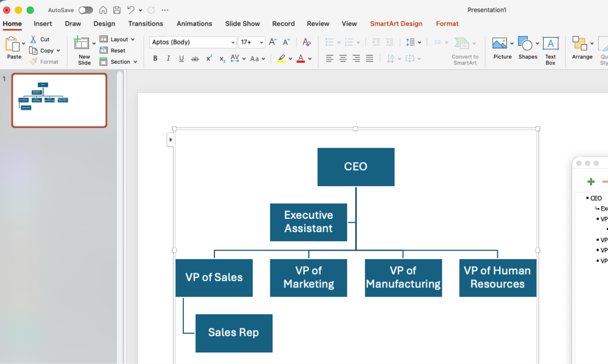Apply the red font color

[x=301, y=59]
